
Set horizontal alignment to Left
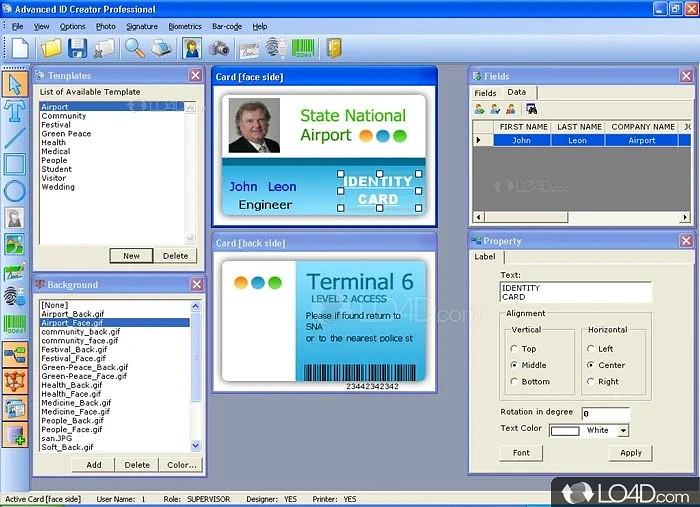pos(591,349)
